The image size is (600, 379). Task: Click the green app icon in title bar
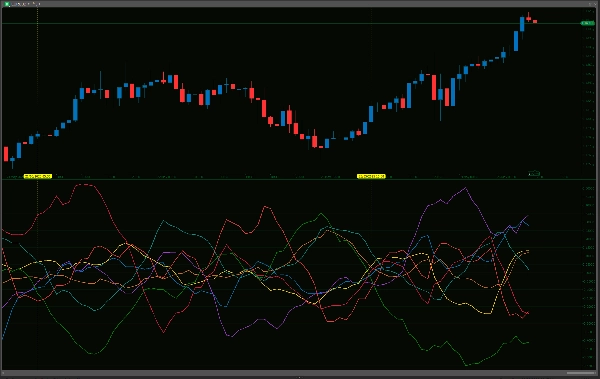point(7,4)
